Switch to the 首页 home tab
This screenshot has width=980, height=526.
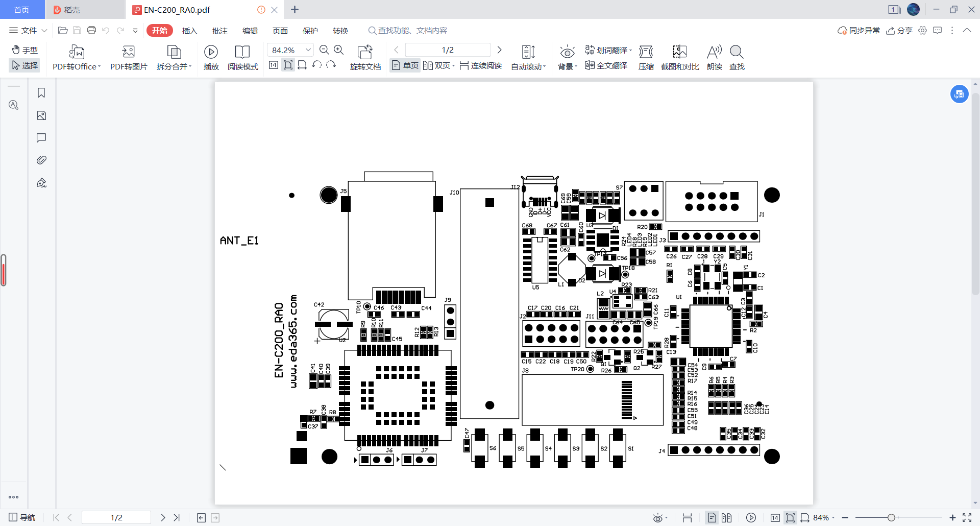click(x=21, y=10)
